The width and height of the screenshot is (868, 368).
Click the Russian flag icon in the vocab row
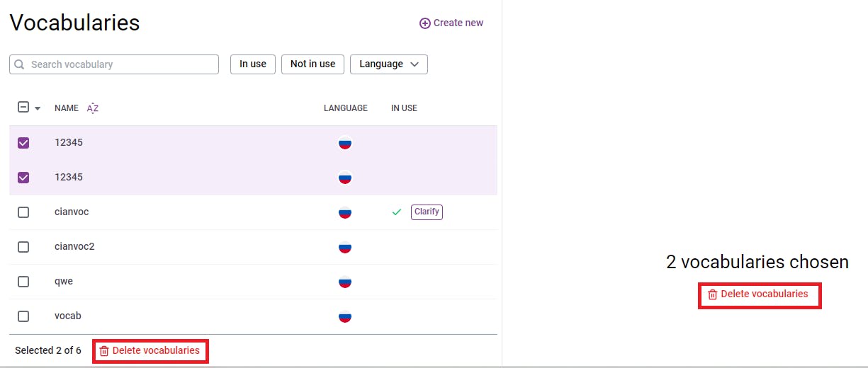[345, 316]
